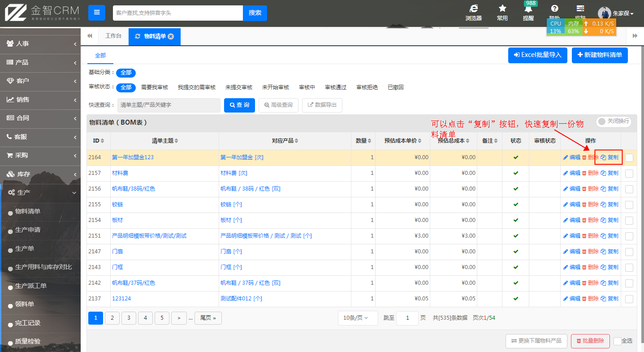Select the 全部 list tab
644x352 pixels.
(100, 56)
